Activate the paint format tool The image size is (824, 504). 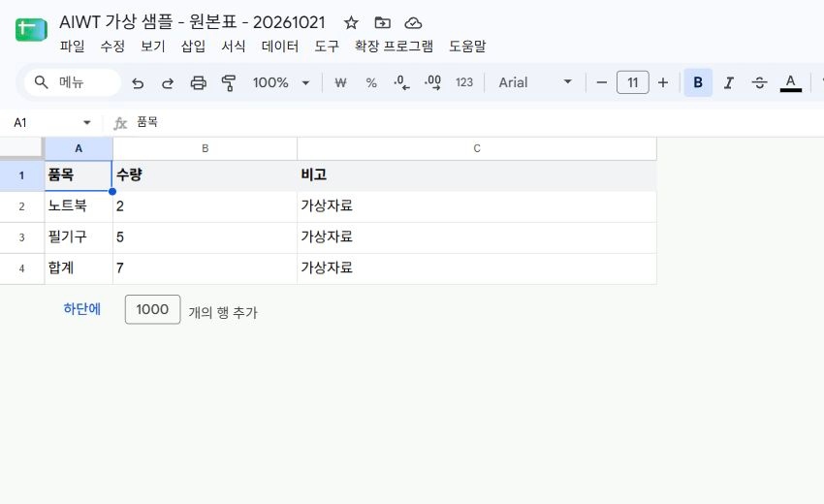(x=229, y=82)
